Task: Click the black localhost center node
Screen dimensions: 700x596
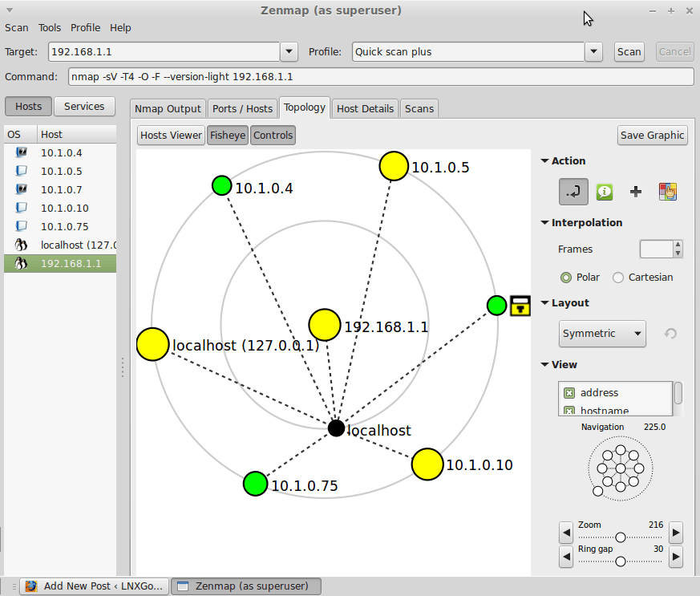Action: (336, 428)
